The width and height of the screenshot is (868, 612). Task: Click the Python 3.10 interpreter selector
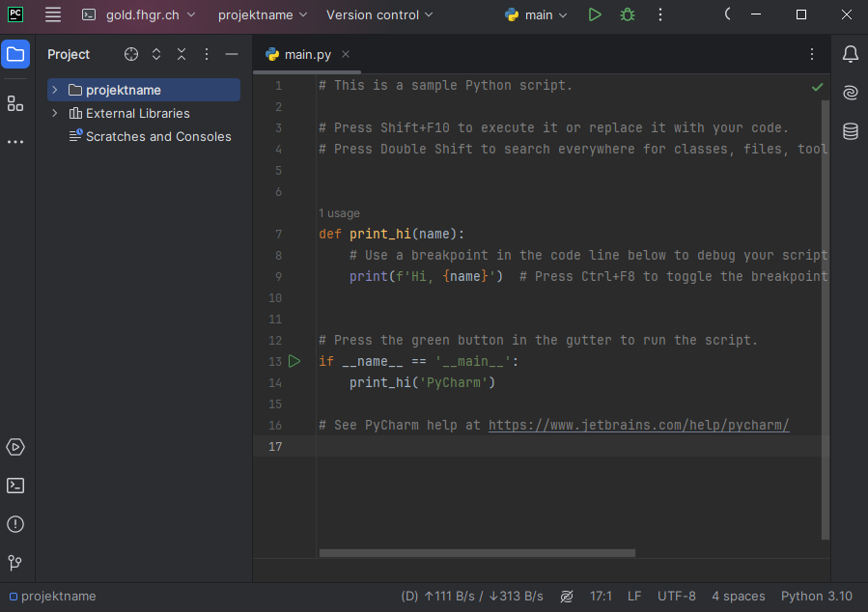(x=816, y=597)
